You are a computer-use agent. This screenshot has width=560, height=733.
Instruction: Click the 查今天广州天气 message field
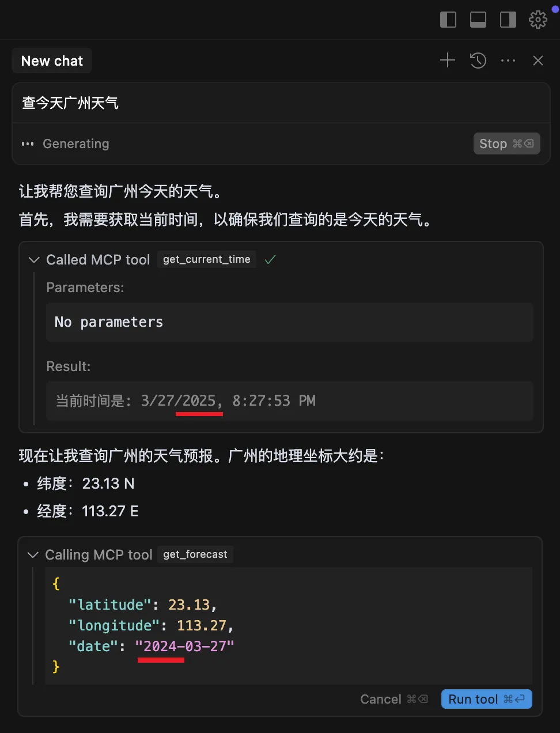tap(70, 103)
